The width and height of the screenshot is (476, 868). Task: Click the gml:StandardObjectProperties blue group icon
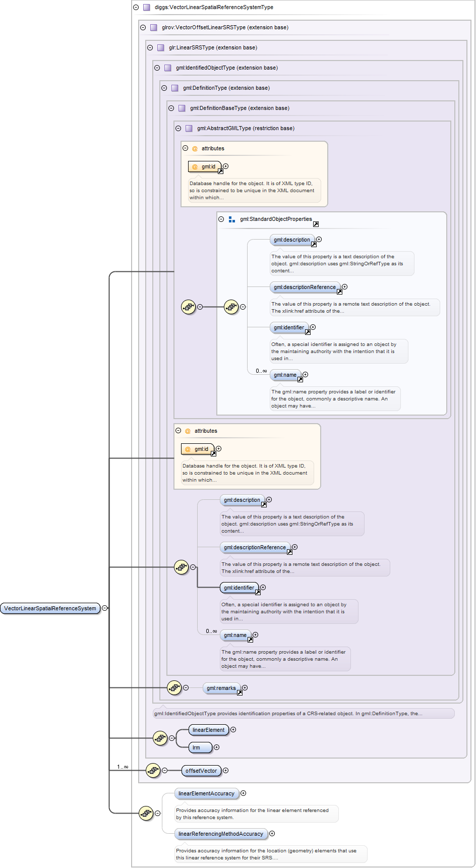pos(232,219)
